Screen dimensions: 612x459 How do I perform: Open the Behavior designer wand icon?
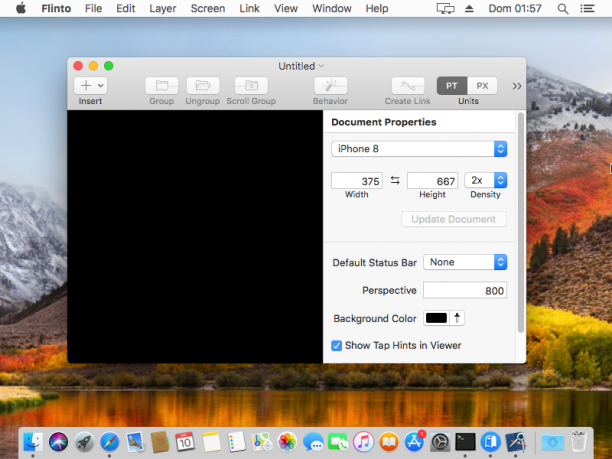pyautogui.click(x=330, y=85)
